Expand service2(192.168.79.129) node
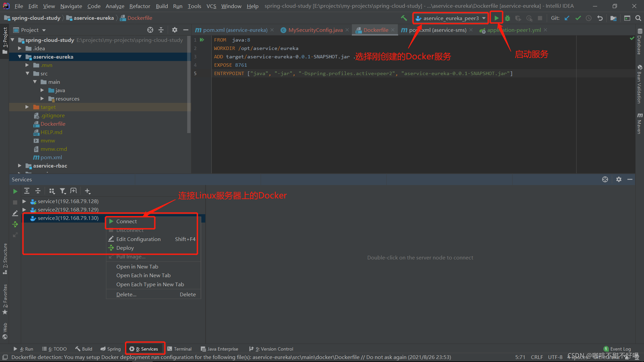The height and width of the screenshot is (362, 644). 24,209
